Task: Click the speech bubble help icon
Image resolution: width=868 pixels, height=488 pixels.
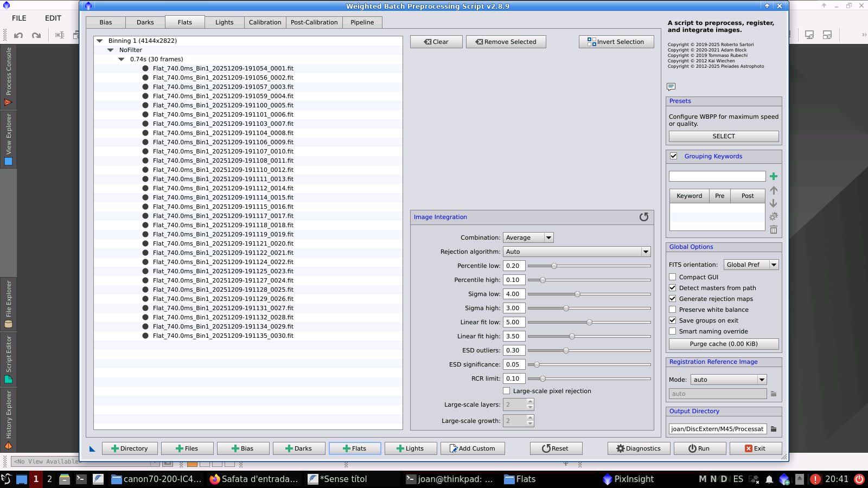Action: [x=671, y=87]
